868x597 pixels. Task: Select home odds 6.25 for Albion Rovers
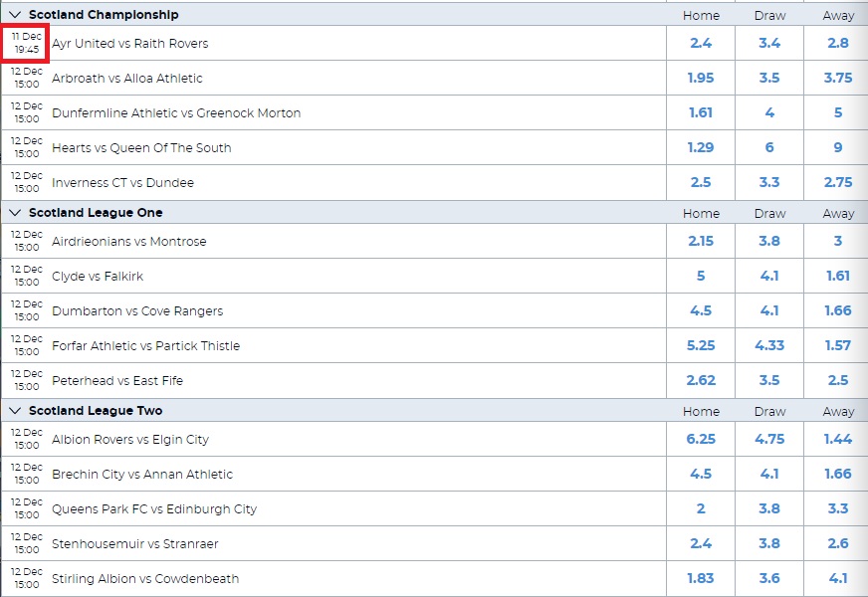pyautogui.click(x=701, y=440)
